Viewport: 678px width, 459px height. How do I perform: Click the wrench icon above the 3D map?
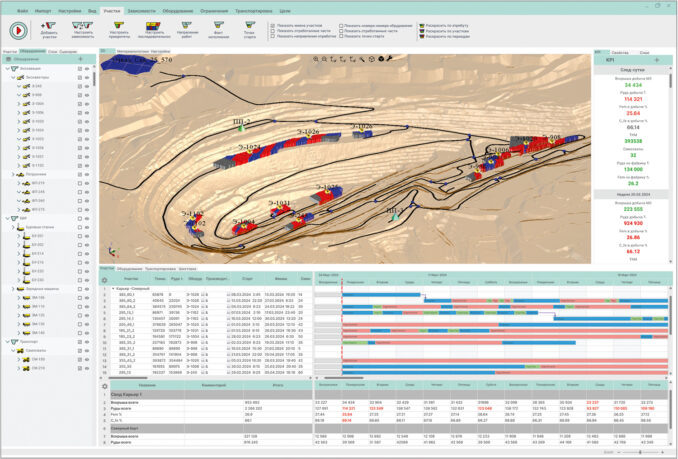point(389,58)
